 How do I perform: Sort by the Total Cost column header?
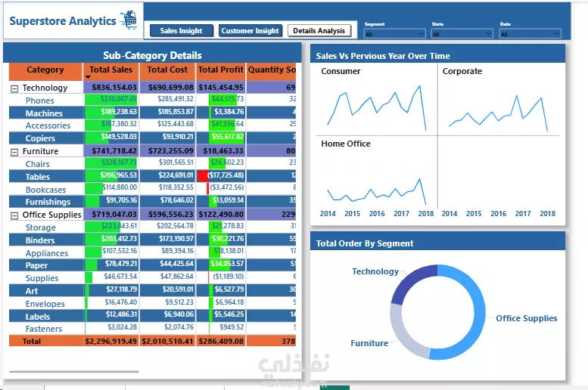(167, 70)
